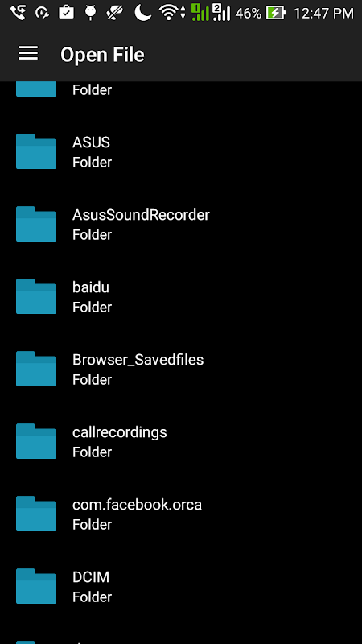Tap the AsusSoundRecorder folder icon

(36, 224)
